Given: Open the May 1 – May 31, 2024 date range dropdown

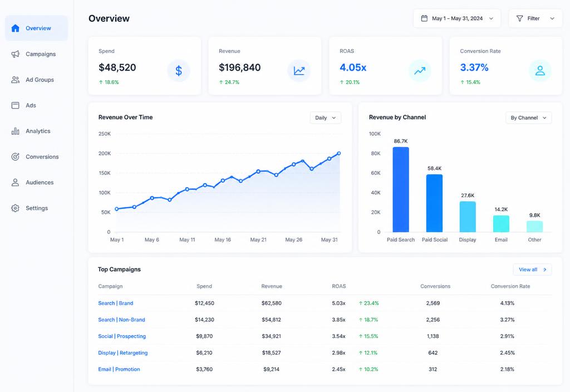Looking at the screenshot, I should click(x=457, y=18).
